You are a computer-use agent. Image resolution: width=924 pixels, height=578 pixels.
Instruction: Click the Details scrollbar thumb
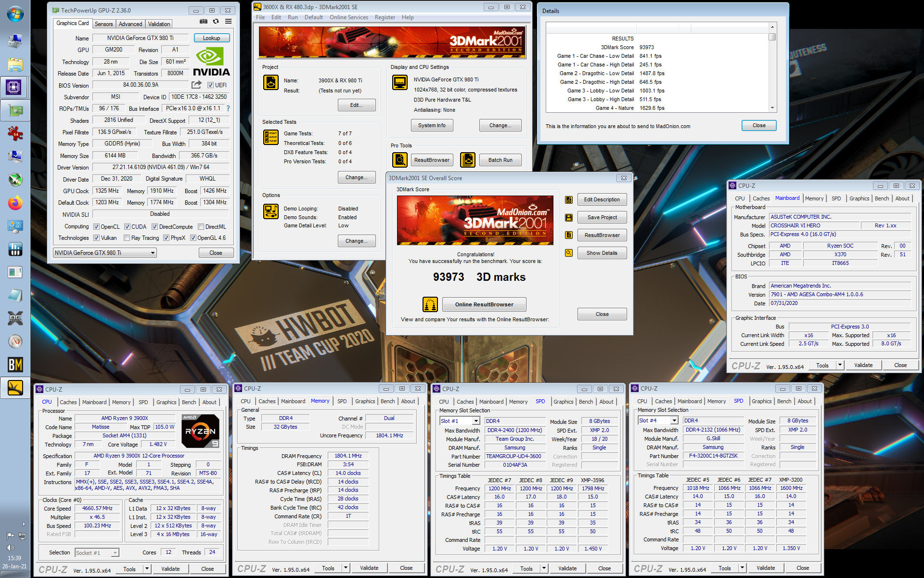click(772, 37)
